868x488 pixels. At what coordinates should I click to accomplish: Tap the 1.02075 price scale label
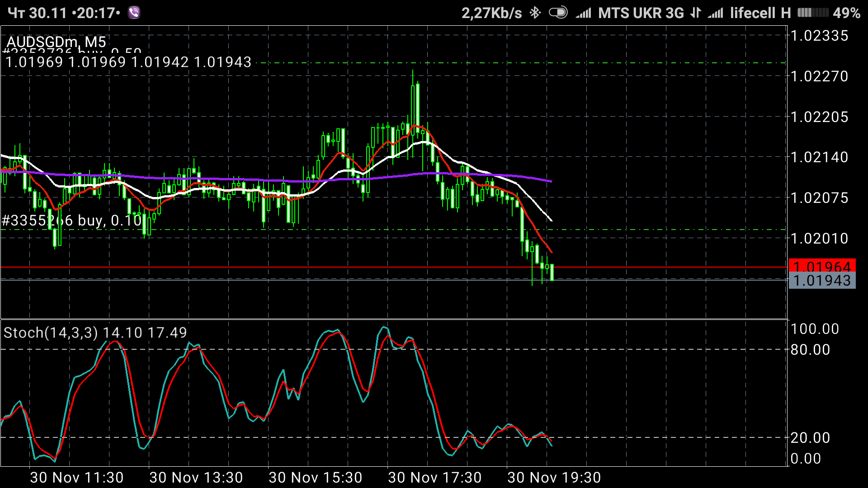820,198
